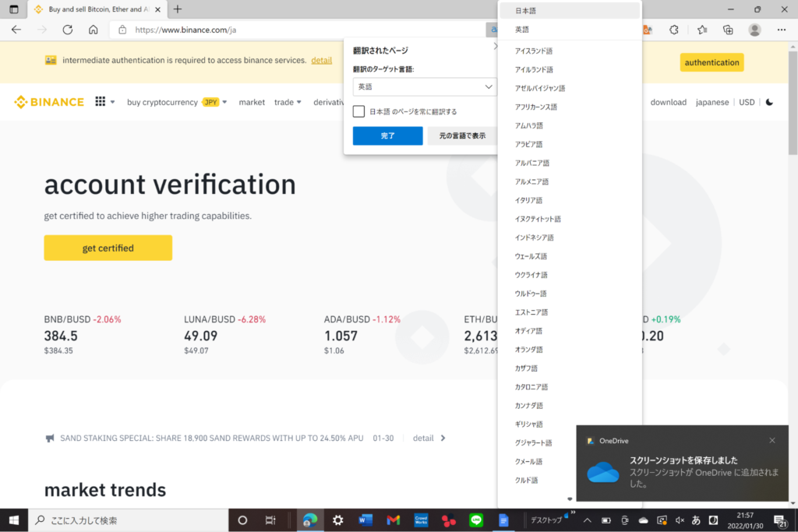Screen dimensions: 798x532
Task: Click the get certified button
Action: pyautogui.click(x=108, y=248)
